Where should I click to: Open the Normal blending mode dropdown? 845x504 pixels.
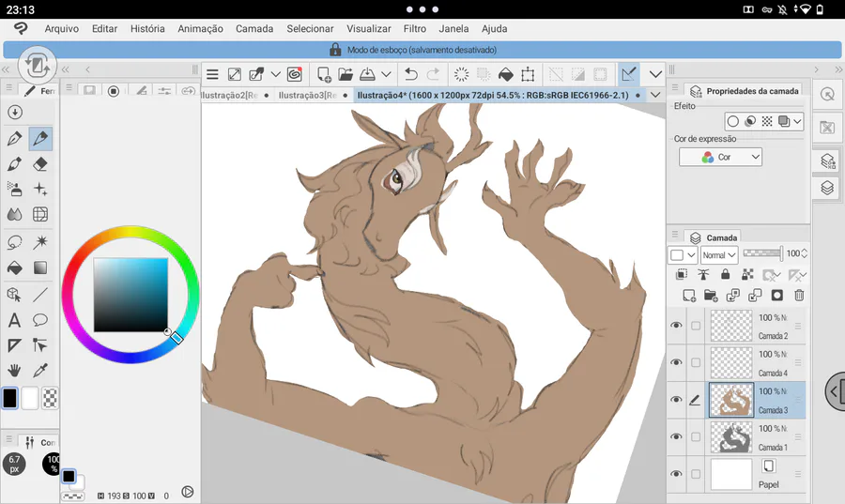tap(718, 254)
